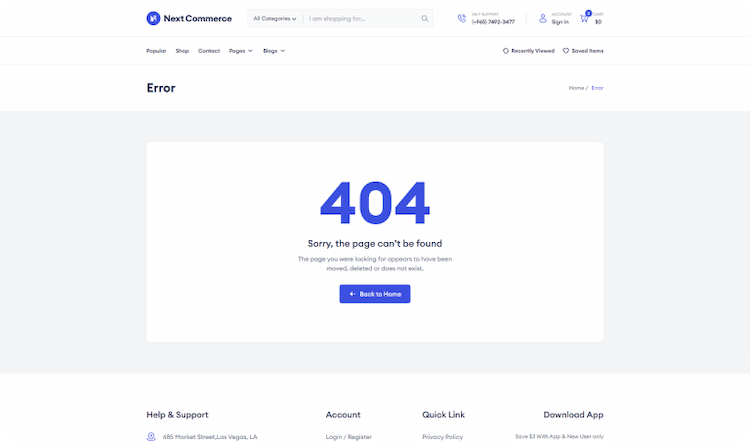Viewport: 750px width, 443px height.
Task: Click the phone support icon
Action: pyautogui.click(x=462, y=18)
